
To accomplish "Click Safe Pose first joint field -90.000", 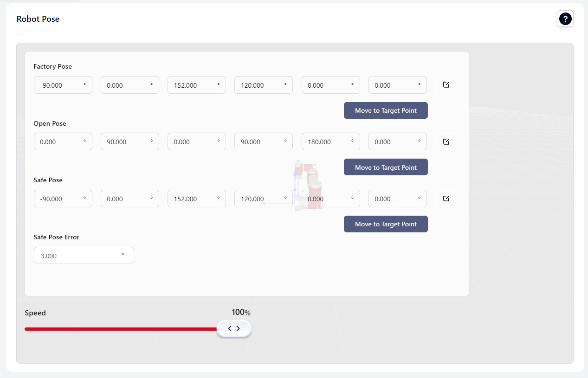I will [59, 199].
